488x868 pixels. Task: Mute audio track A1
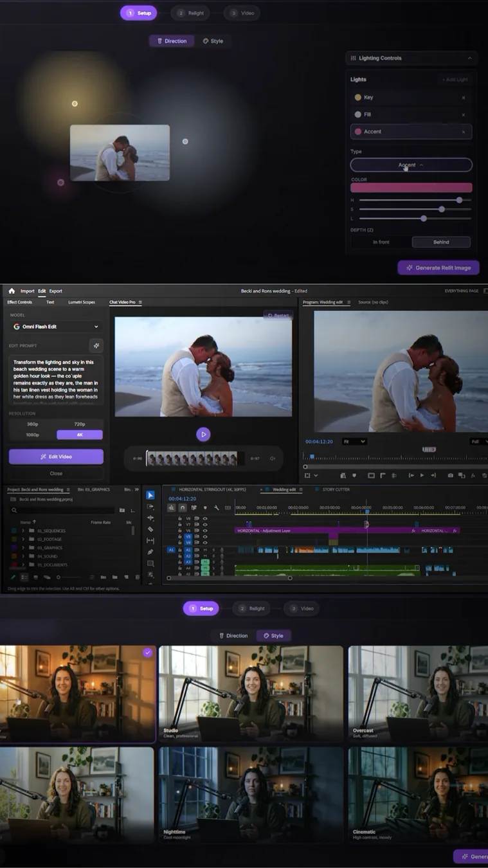205,550
